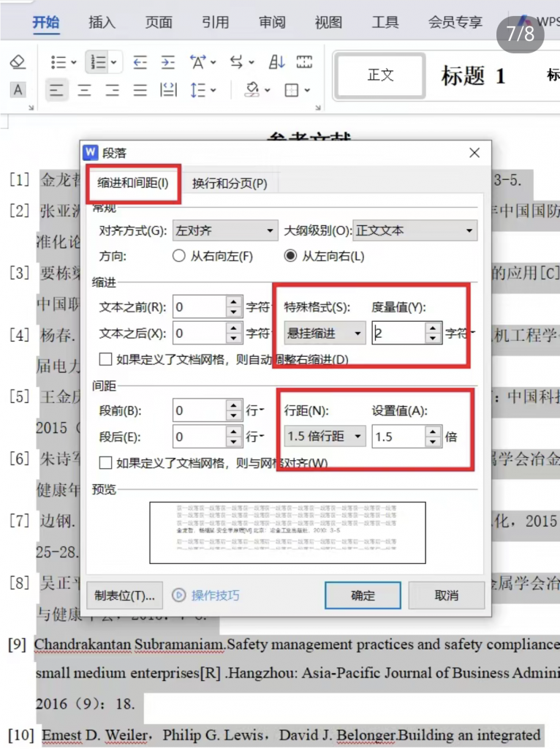Switch to 换行和分页 tab

click(230, 184)
